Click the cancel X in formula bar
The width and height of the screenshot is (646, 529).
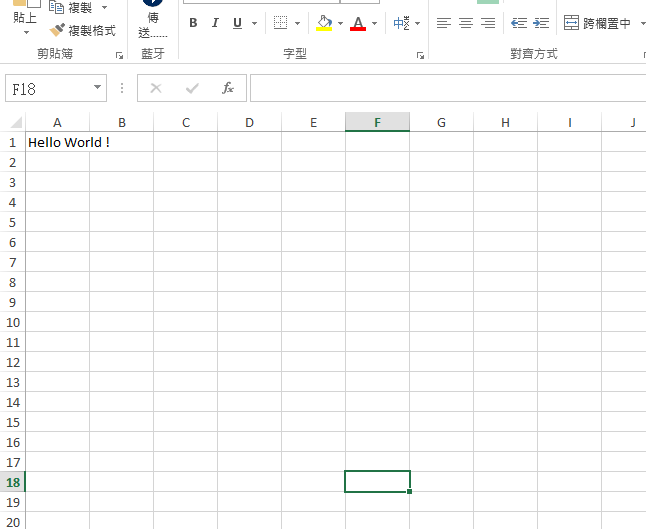click(x=156, y=88)
